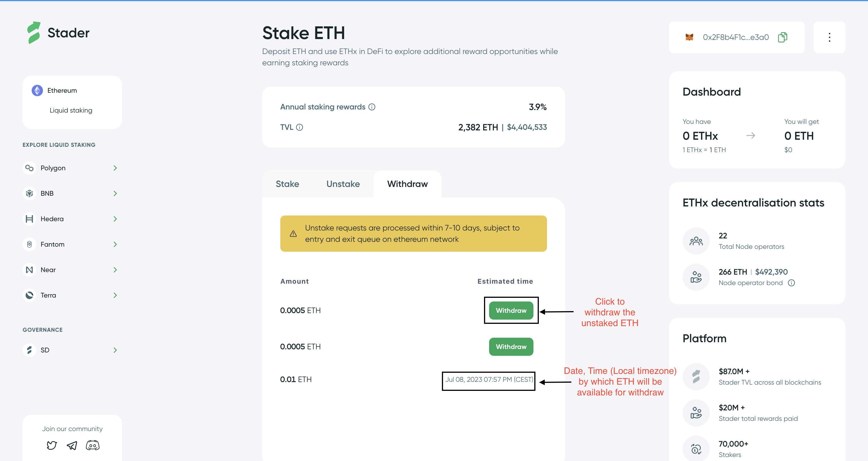This screenshot has height=461, width=868.
Task: Open Stader Twitter community link
Action: click(51, 445)
